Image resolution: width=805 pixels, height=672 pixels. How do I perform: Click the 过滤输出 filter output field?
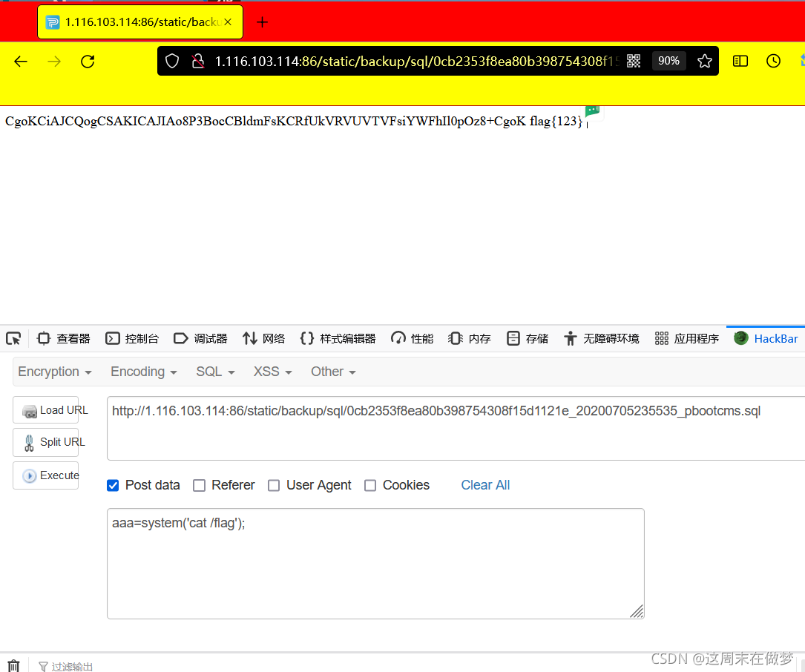(66, 666)
